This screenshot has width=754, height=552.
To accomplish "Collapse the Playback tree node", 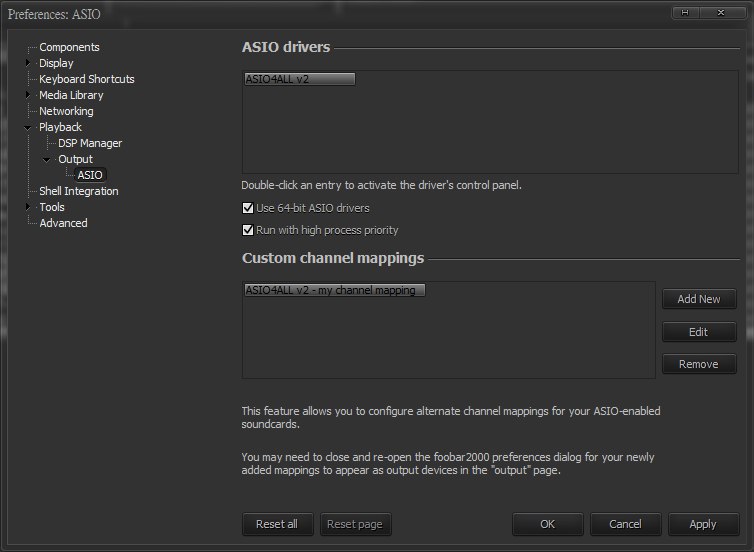I will [x=28, y=127].
